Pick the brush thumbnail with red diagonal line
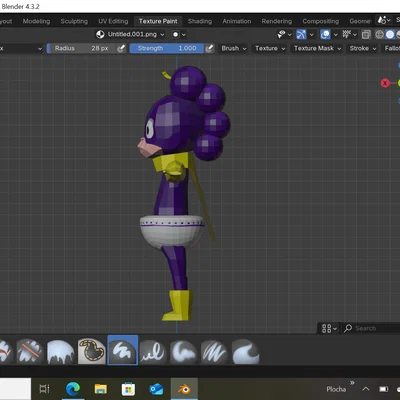The image size is (400, 400). [x=30, y=351]
